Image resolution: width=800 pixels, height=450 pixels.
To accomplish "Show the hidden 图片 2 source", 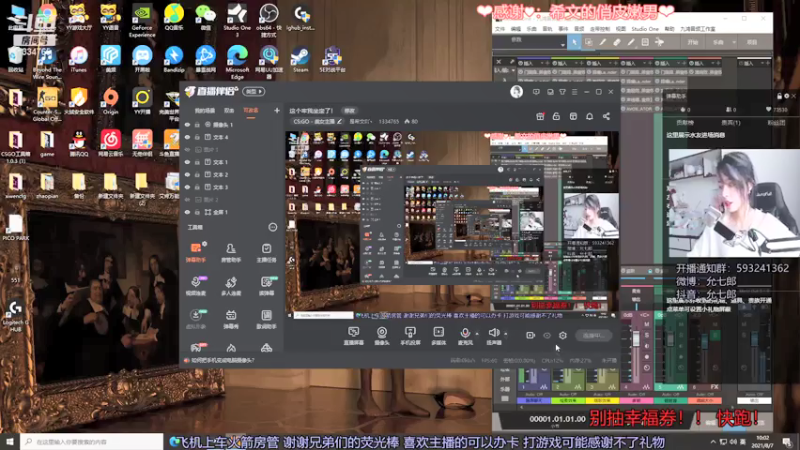I will click(187, 199).
